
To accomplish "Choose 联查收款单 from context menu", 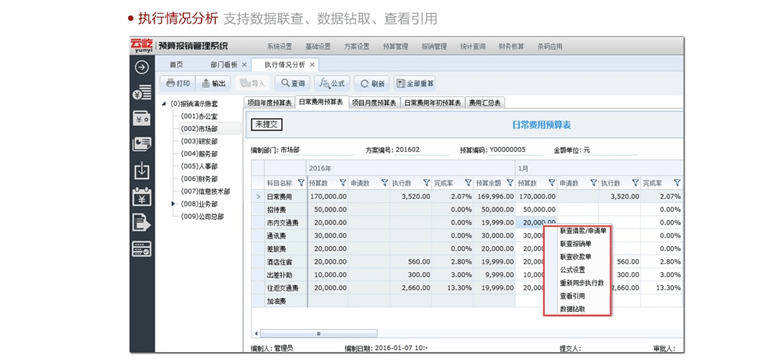I will coord(576,257).
